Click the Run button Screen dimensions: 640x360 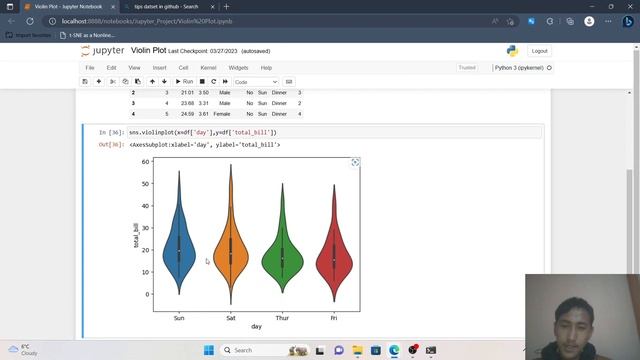point(184,82)
